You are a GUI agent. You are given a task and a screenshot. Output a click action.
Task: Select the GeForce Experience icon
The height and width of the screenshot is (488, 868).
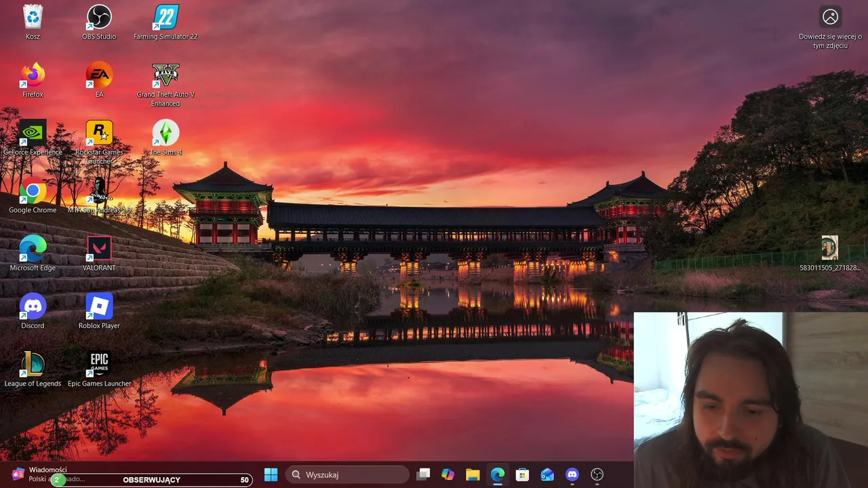click(33, 138)
